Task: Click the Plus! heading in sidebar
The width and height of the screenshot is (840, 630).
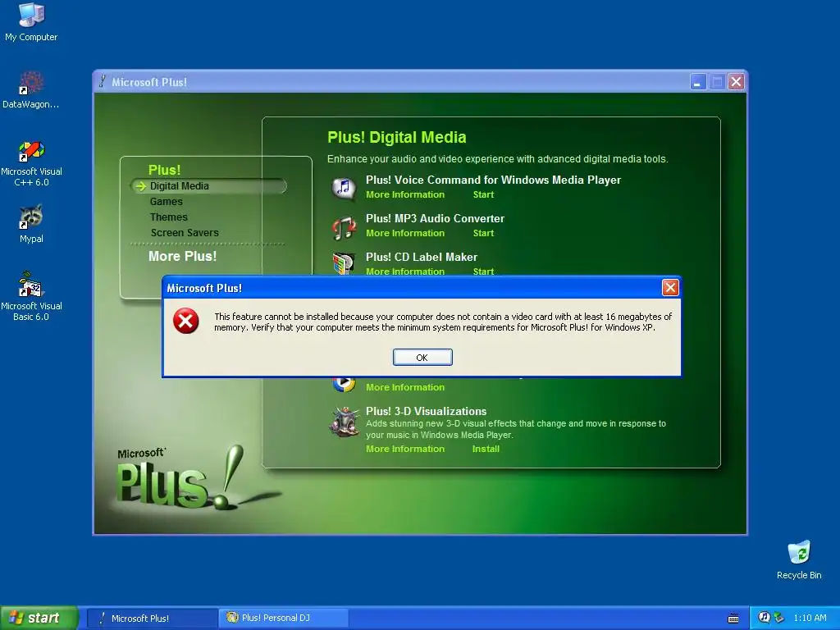Action: point(164,170)
